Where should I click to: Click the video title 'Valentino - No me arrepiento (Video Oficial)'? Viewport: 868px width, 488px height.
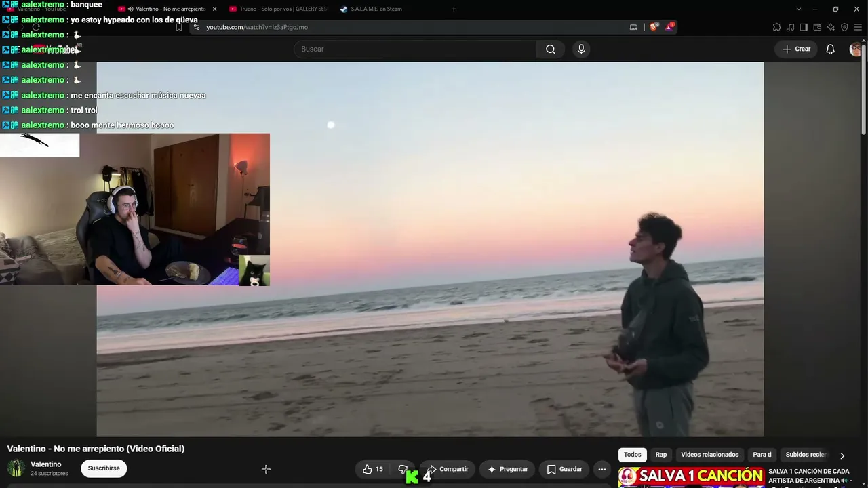click(x=96, y=449)
